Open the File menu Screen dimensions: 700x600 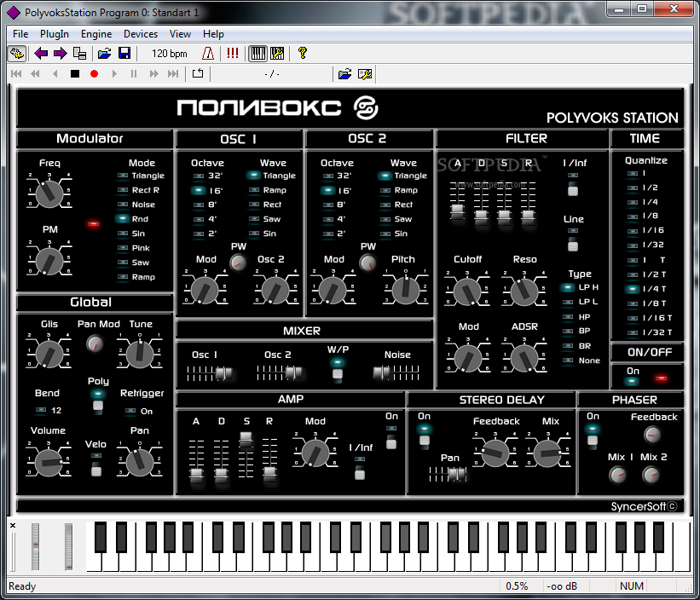coord(20,34)
